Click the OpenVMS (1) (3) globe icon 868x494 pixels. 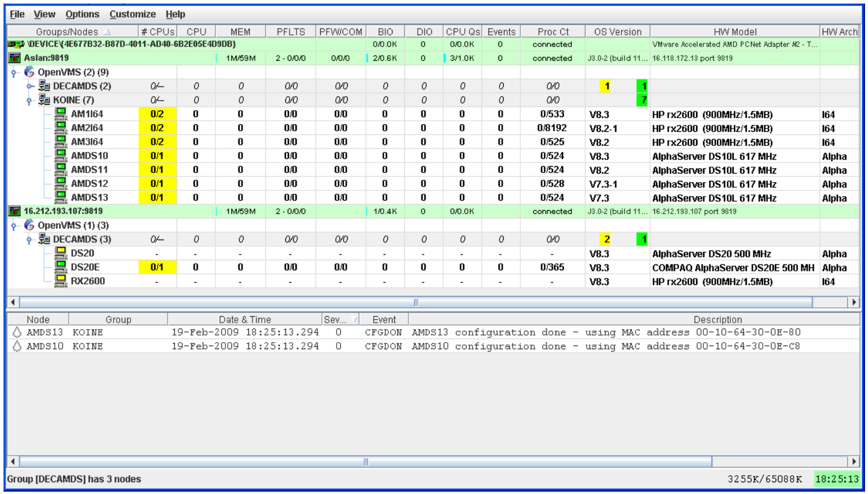(29, 225)
